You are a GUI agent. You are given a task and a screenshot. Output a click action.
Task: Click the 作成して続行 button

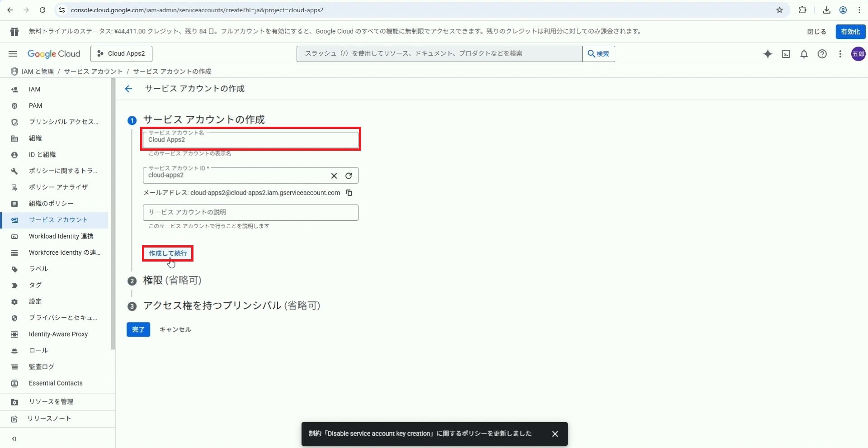168,253
